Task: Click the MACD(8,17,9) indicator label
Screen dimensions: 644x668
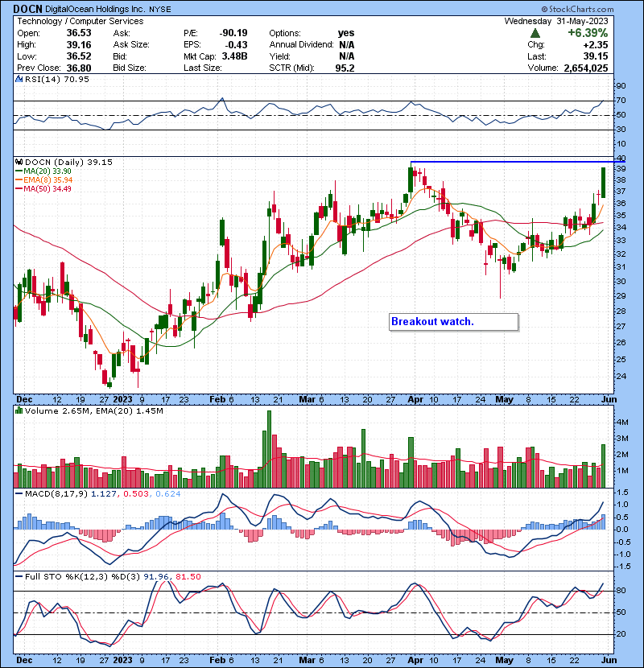Action: coord(56,494)
